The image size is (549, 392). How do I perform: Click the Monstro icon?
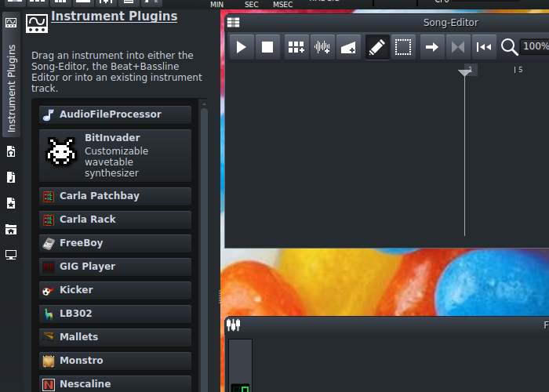49,361
